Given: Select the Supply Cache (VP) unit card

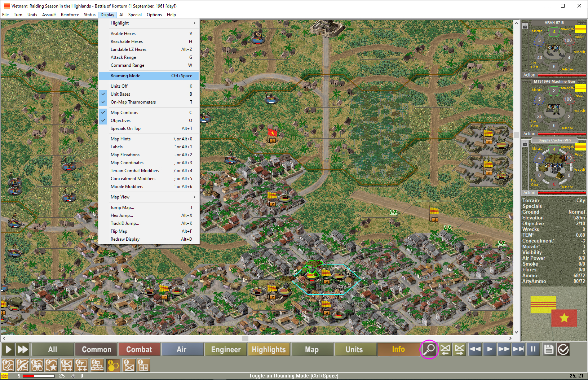Looking at the screenshot, I should pos(554,166).
